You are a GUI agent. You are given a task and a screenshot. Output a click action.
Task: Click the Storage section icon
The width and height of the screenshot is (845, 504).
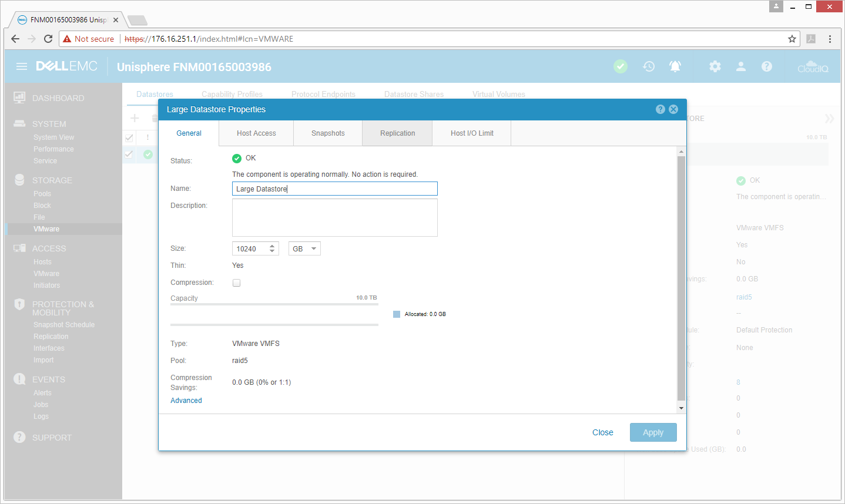[x=19, y=180]
